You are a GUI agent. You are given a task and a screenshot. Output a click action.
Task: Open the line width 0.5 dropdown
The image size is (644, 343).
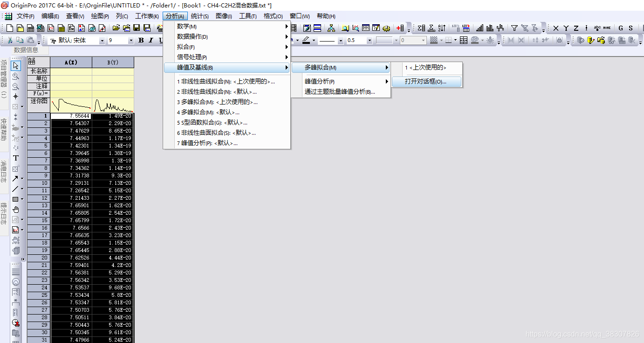coord(370,41)
